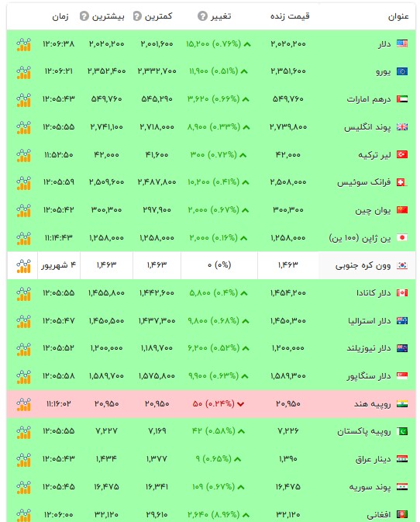Click the help icon next to تغییر

point(202,16)
